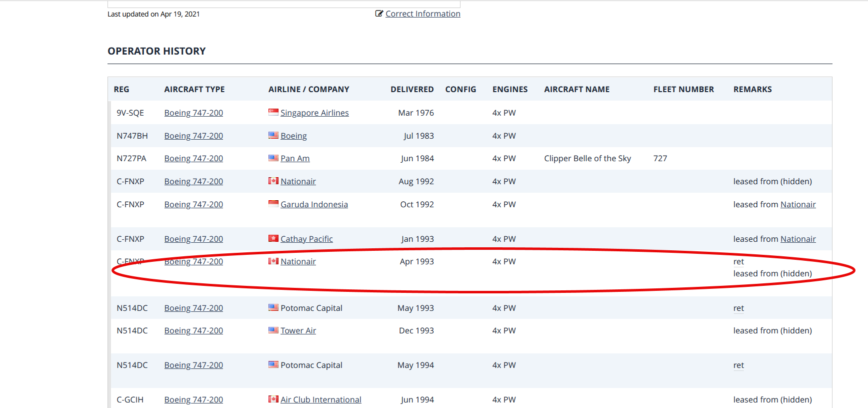Click the US flag icon beside Pan Am
Screen dimensions: 868x408
point(273,158)
